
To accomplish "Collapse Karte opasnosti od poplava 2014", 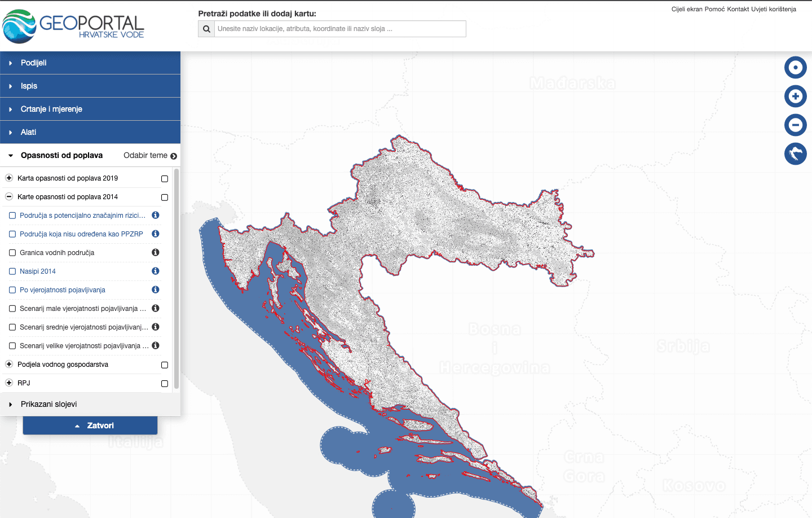I will 9,197.
